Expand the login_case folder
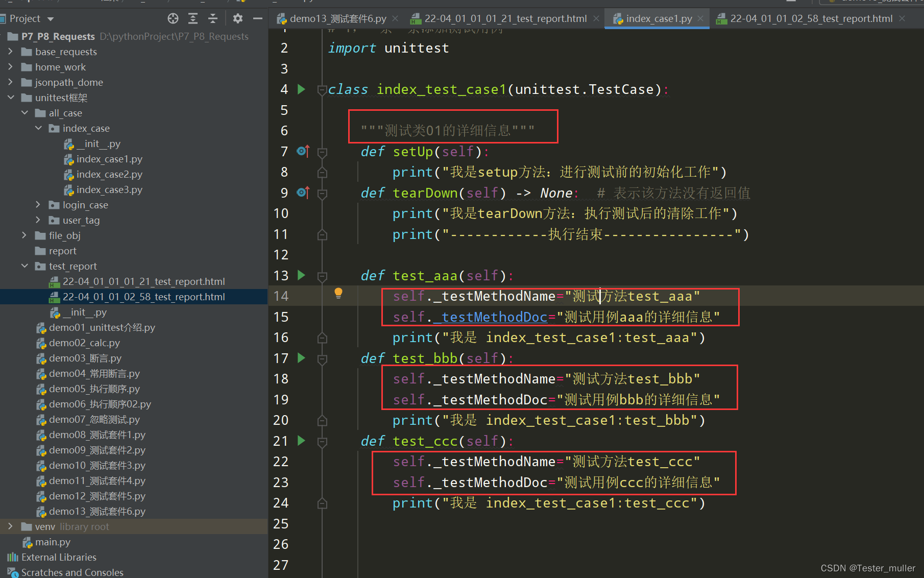The width and height of the screenshot is (924, 578). tap(38, 205)
